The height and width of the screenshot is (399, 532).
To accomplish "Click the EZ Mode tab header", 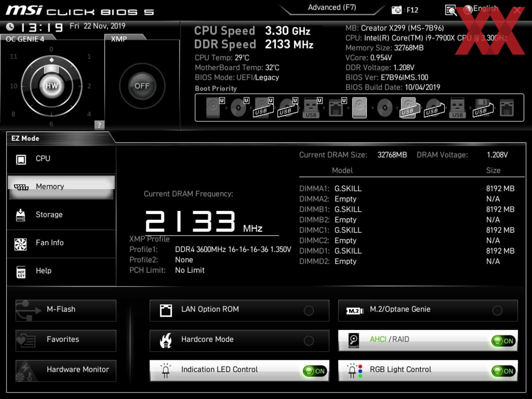I will (x=25, y=138).
